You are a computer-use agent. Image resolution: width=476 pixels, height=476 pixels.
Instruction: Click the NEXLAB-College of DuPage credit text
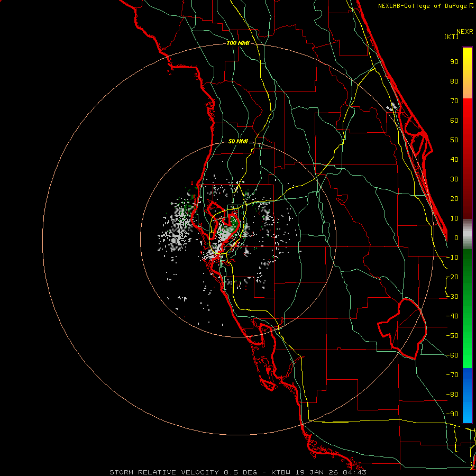pyautogui.click(x=426, y=6)
